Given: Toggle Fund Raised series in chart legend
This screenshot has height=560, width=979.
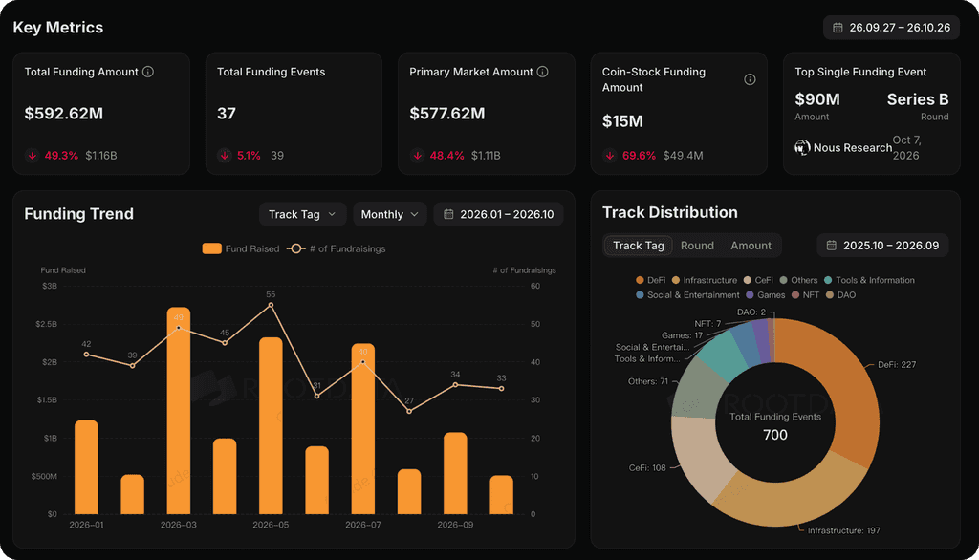Looking at the screenshot, I should tap(241, 248).
